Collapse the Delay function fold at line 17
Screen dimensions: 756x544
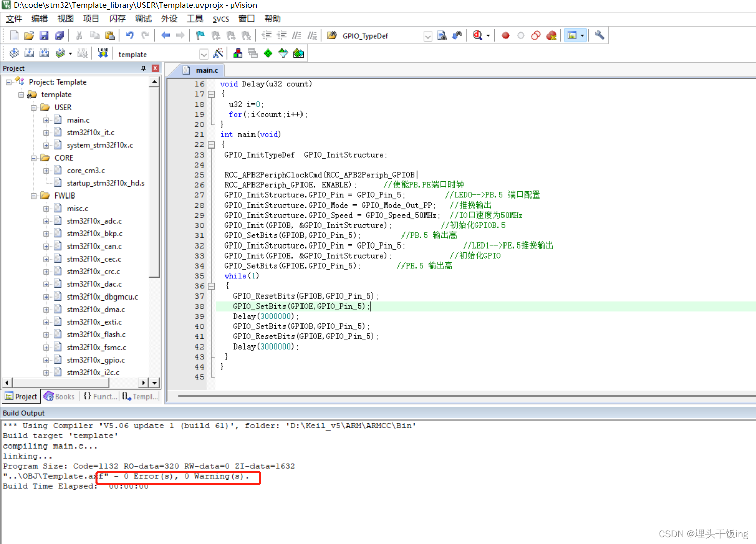click(x=211, y=94)
